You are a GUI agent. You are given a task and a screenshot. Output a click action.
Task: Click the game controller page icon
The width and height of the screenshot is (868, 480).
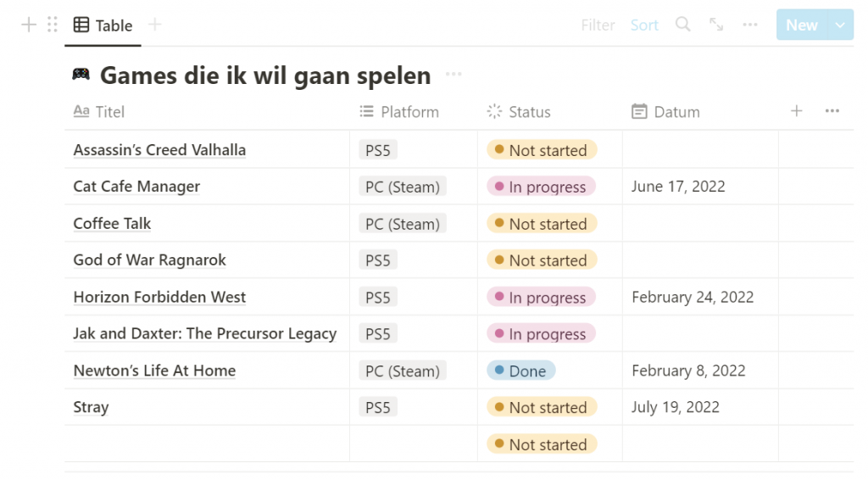81,74
